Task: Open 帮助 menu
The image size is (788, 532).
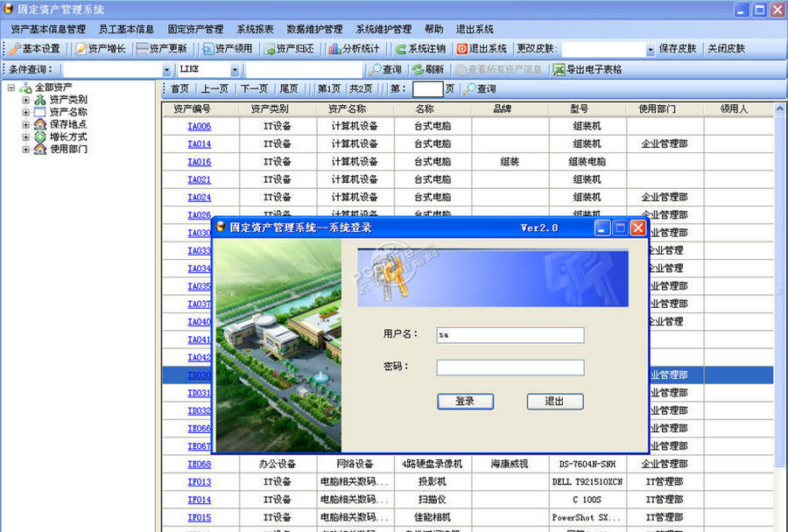Action: coord(433,29)
